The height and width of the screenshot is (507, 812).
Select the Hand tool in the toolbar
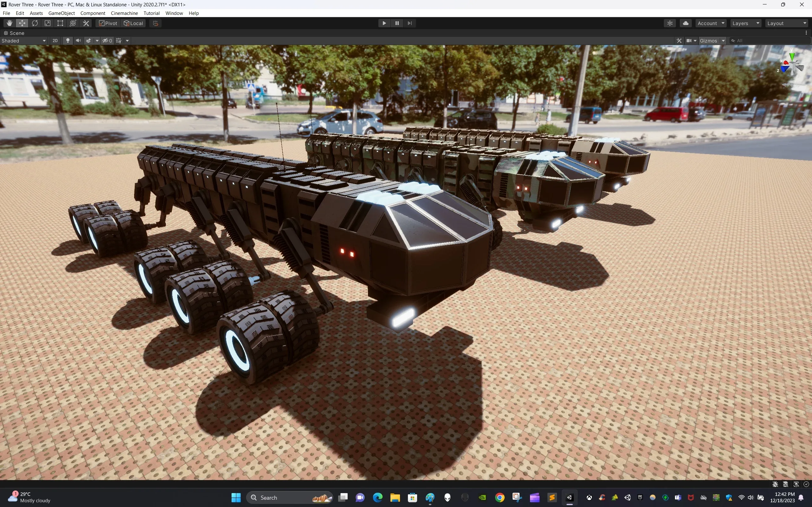(x=9, y=23)
